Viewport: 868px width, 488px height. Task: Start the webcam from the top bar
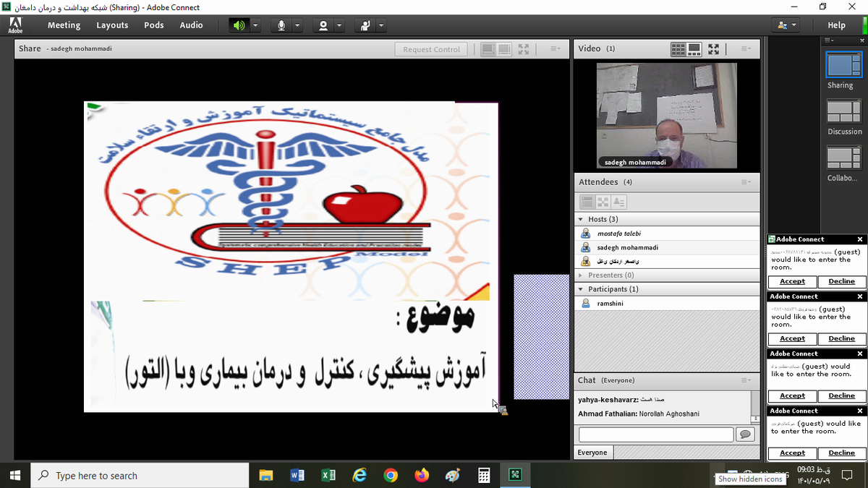point(323,25)
